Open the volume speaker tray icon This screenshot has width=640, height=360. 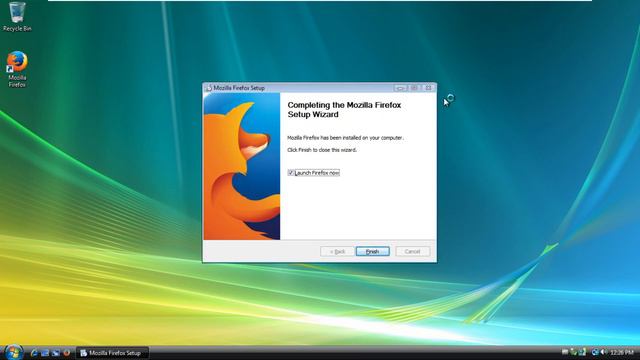tap(604, 352)
